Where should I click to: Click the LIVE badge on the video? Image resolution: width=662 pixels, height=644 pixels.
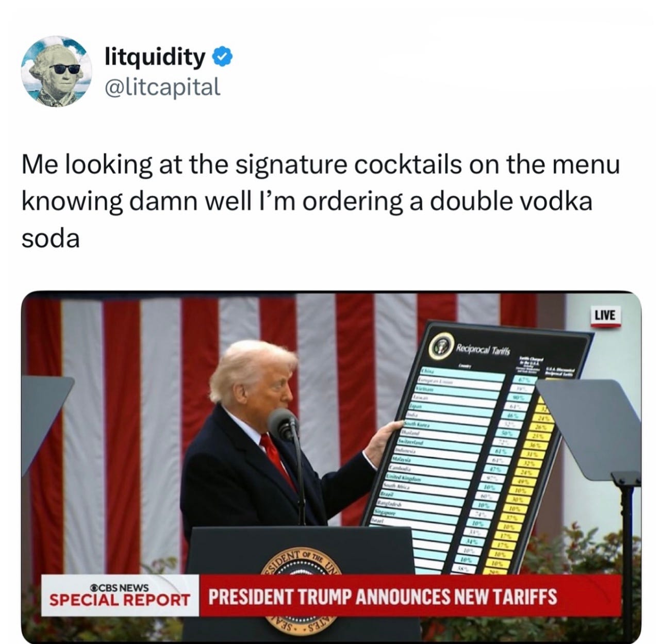click(605, 315)
